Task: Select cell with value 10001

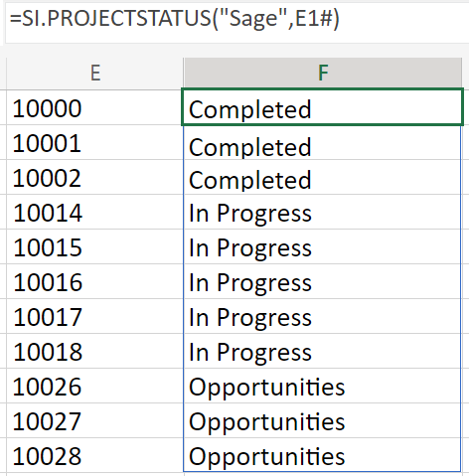Action: (94, 142)
